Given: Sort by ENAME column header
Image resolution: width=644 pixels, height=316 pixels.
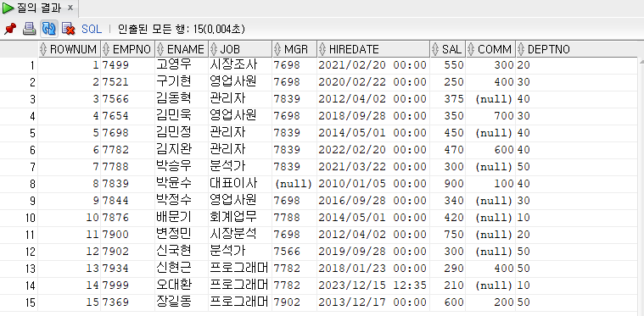Looking at the screenshot, I should click(x=182, y=50).
